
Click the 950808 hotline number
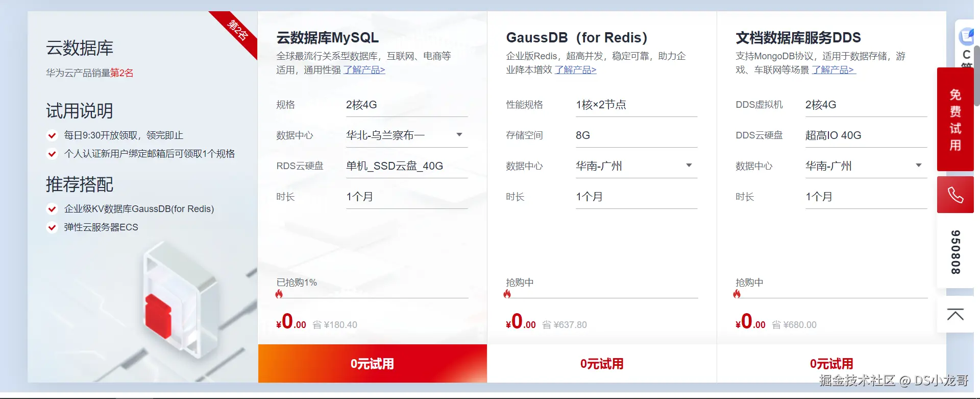[x=955, y=252]
